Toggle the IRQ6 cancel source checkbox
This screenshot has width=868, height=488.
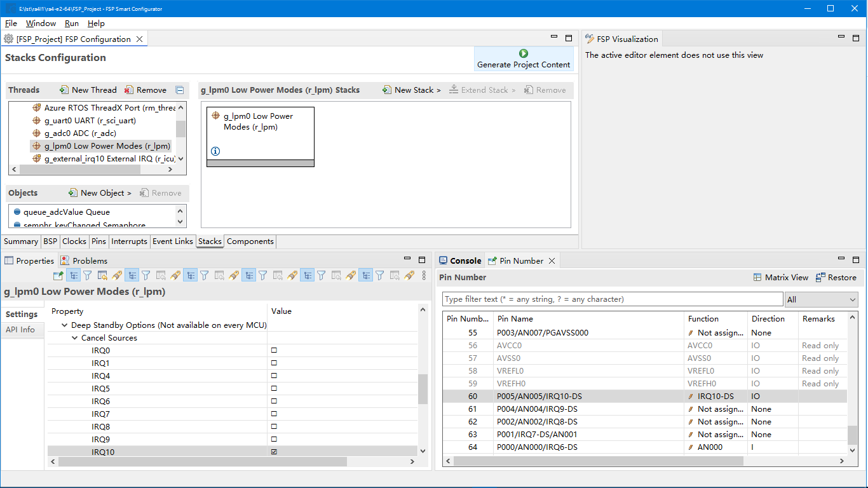click(x=275, y=402)
